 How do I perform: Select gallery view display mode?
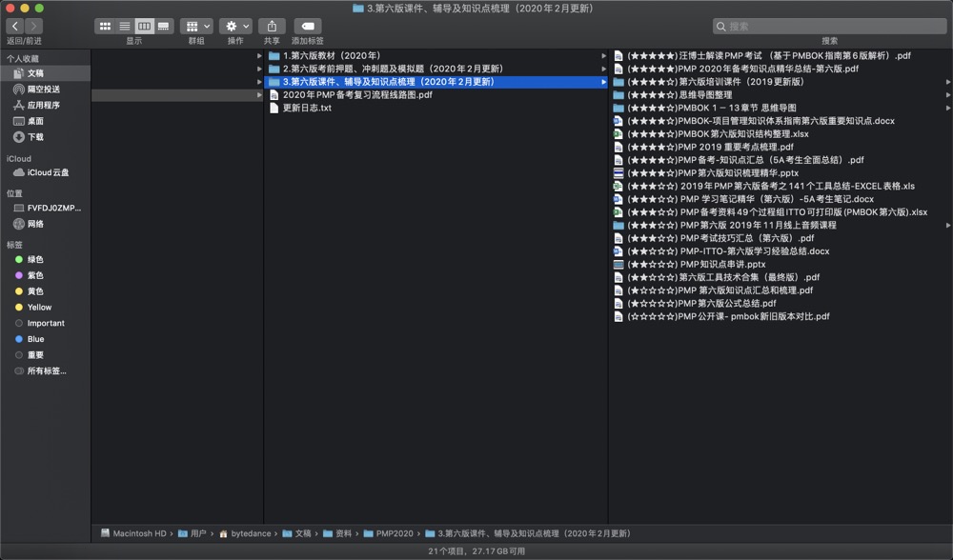pos(164,26)
